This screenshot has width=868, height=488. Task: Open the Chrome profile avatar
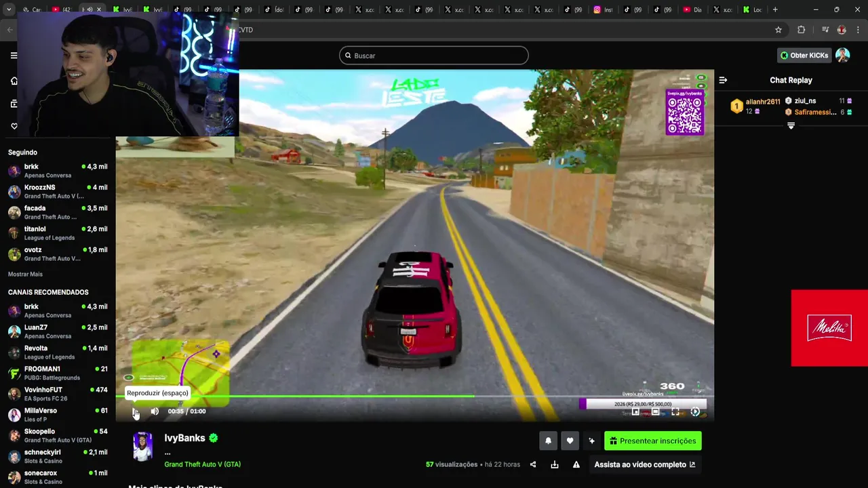842,30
